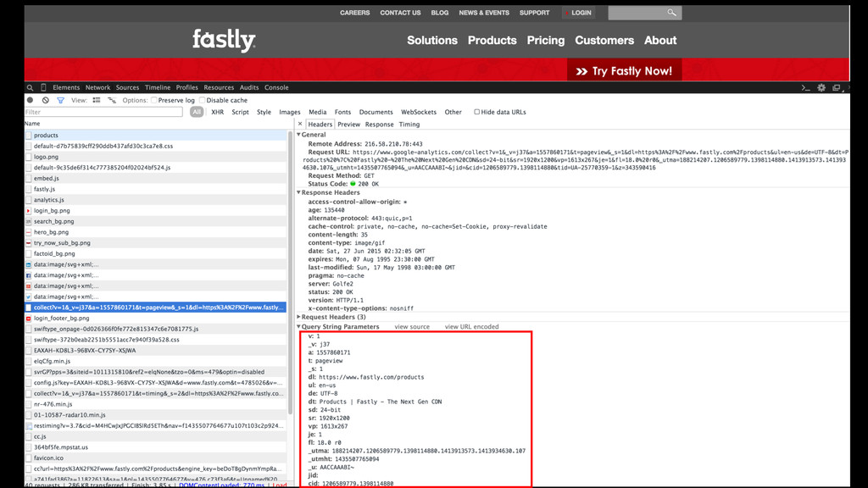Click the request list vertical scrollbar
868x488 pixels.
[290, 274]
